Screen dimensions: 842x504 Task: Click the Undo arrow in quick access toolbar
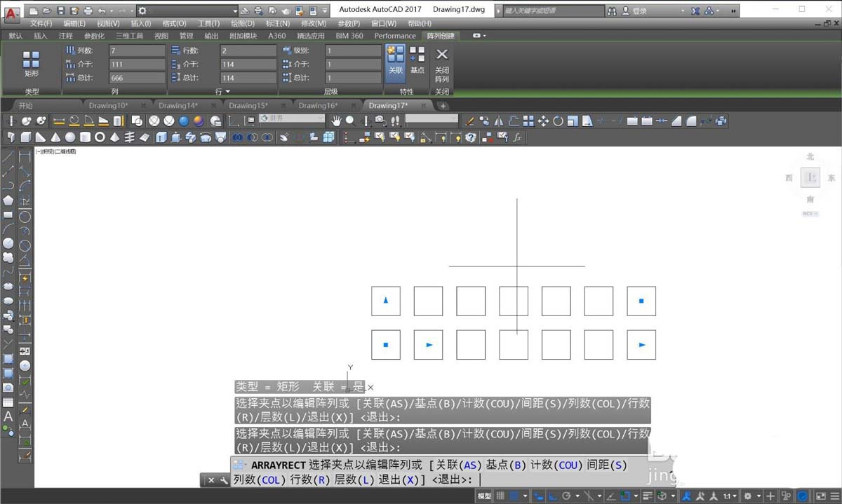(102, 11)
